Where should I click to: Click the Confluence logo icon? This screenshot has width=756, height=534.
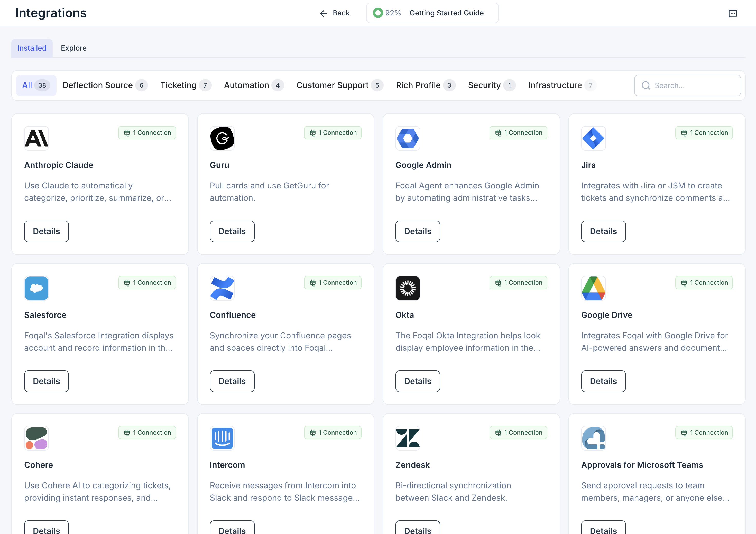(x=222, y=288)
